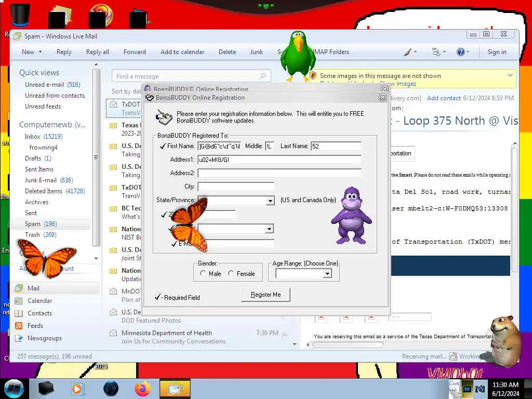Select the Male gender radio button
This screenshot has width=532, height=399.
click(x=203, y=273)
